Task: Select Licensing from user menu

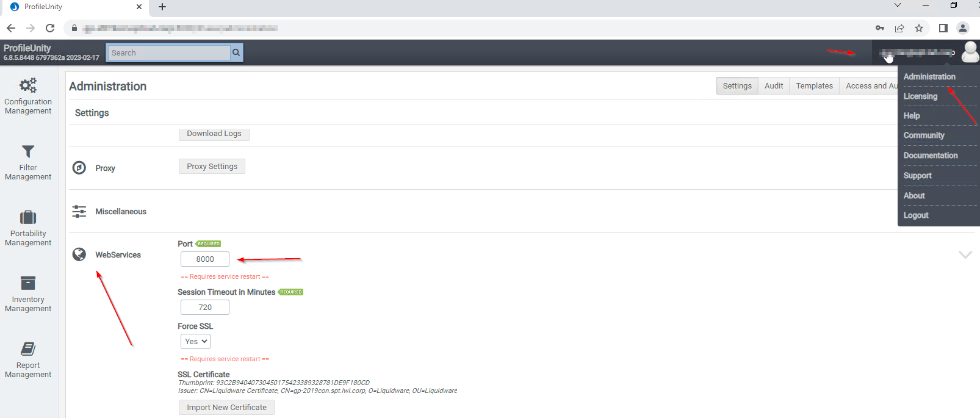Action: [920, 96]
